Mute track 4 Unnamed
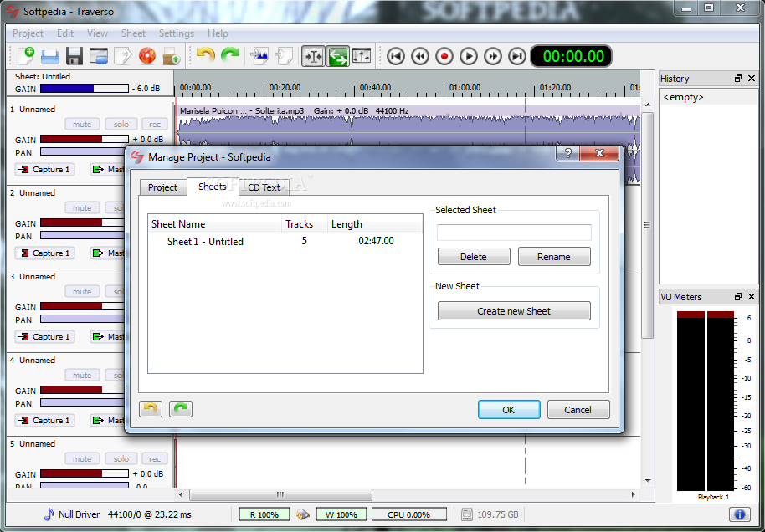The width and height of the screenshot is (765, 532). point(82,375)
